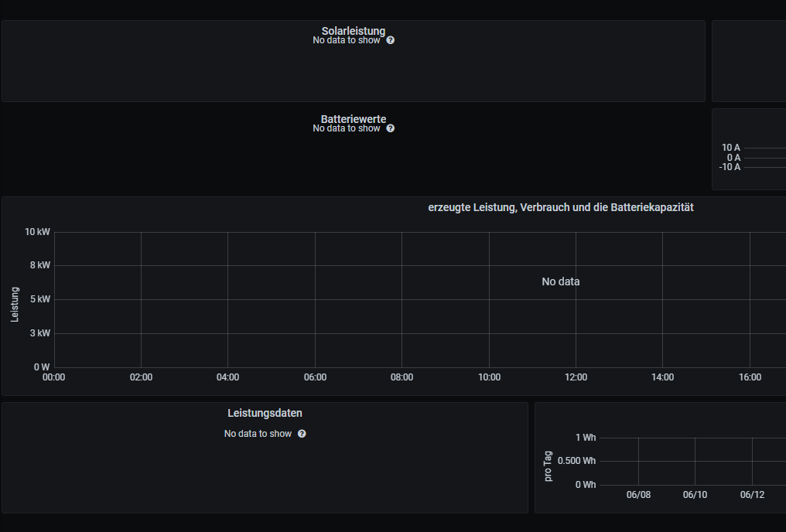786x532 pixels.
Task: Click the 06/12 date axis label
Action: coord(752,495)
